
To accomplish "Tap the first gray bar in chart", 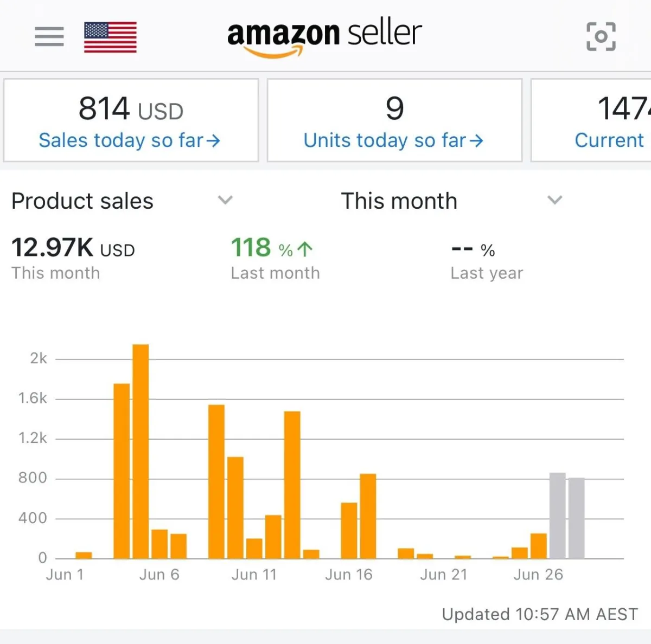I will (557, 515).
